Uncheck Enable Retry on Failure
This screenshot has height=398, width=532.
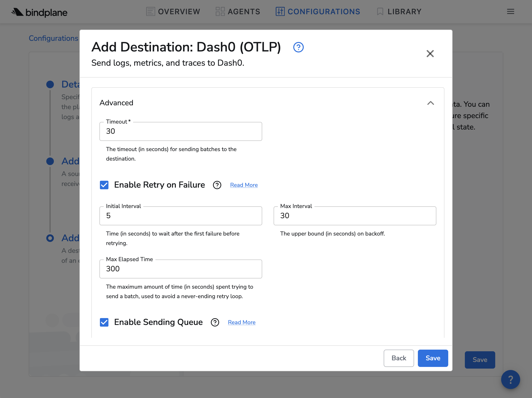pyautogui.click(x=104, y=185)
